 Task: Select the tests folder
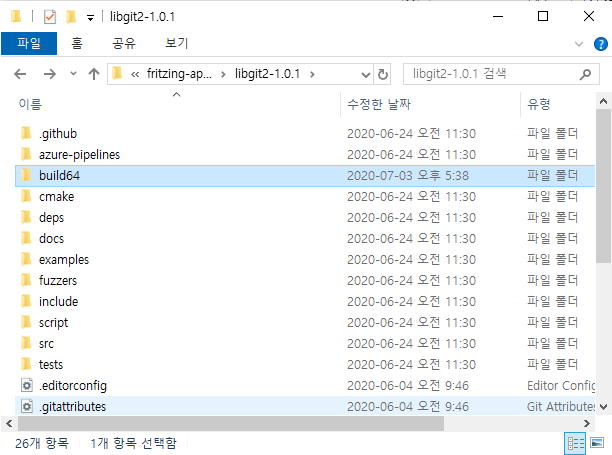tap(305, 365)
